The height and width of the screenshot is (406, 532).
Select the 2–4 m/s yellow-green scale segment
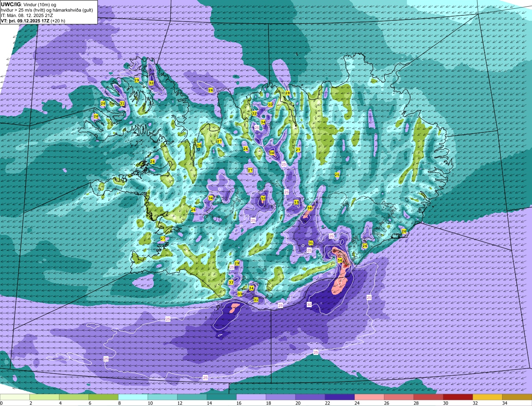pos(44,397)
